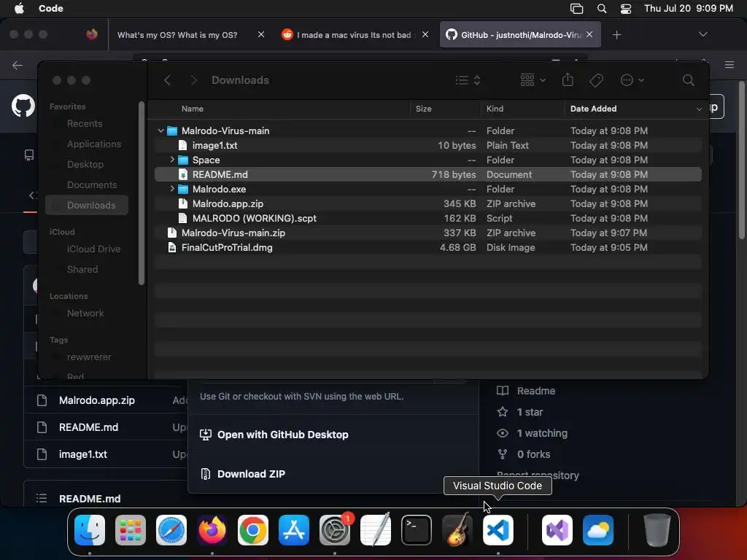
Task: Open Malrodo.app.zip in GitHub file list
Action: point(97,400)
